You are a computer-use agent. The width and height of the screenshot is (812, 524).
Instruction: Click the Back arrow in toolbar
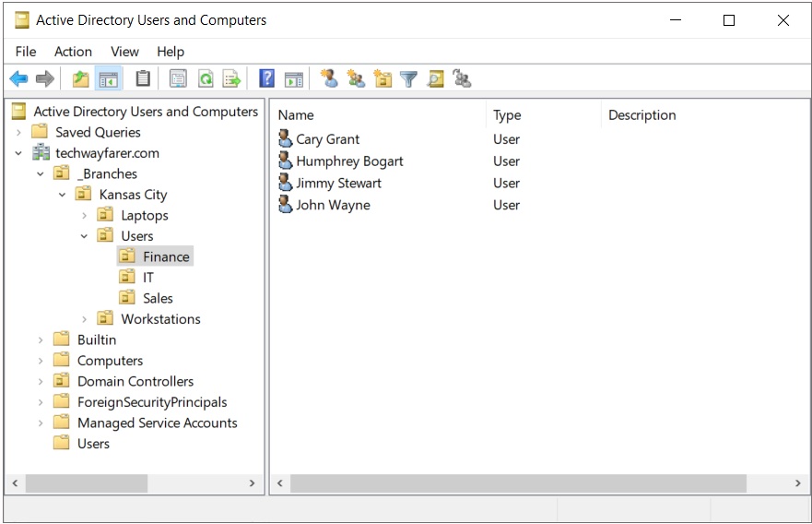(x=18, y=79)
